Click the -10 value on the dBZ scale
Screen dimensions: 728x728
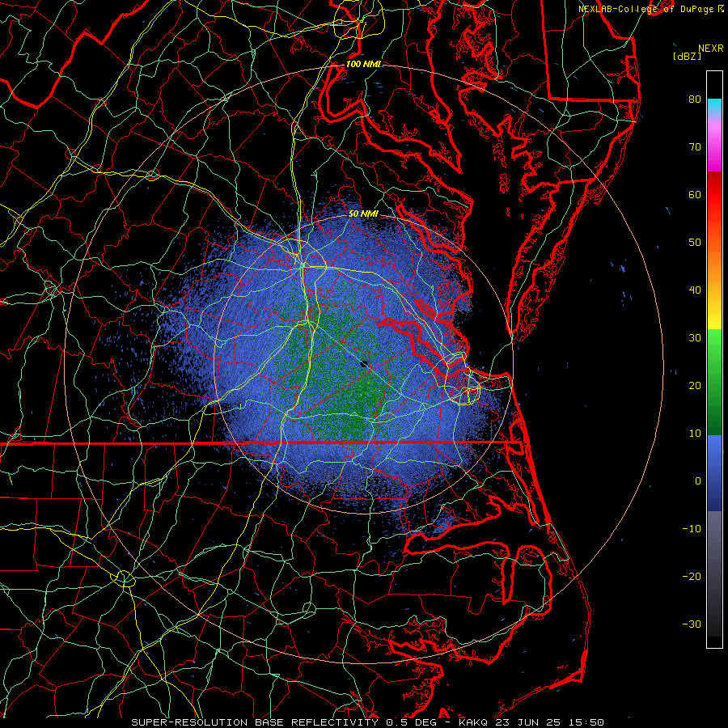tap(692, 529)
